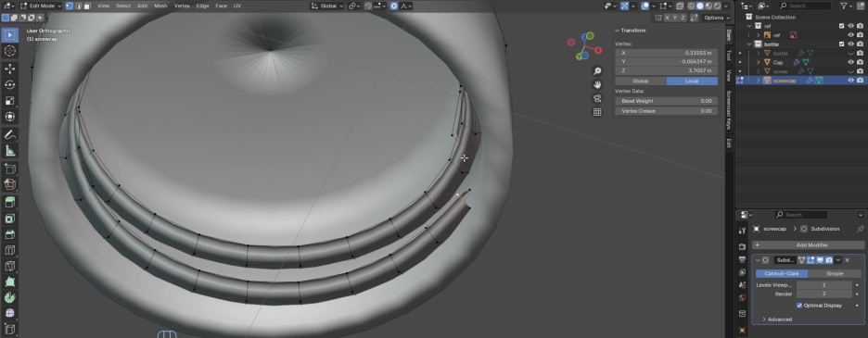Toggle Optimal Display checkbox

[x=799, y=306]
